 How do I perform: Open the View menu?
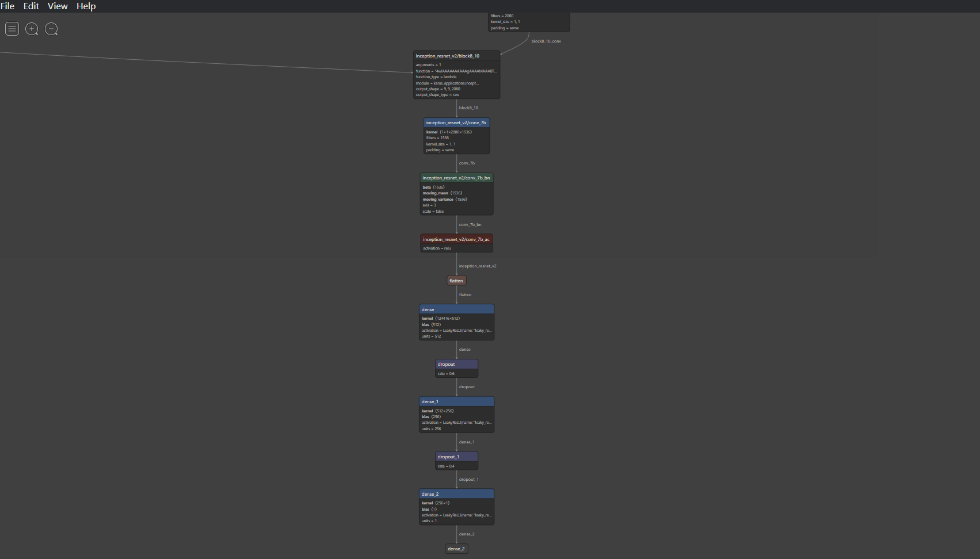point(58,6)
